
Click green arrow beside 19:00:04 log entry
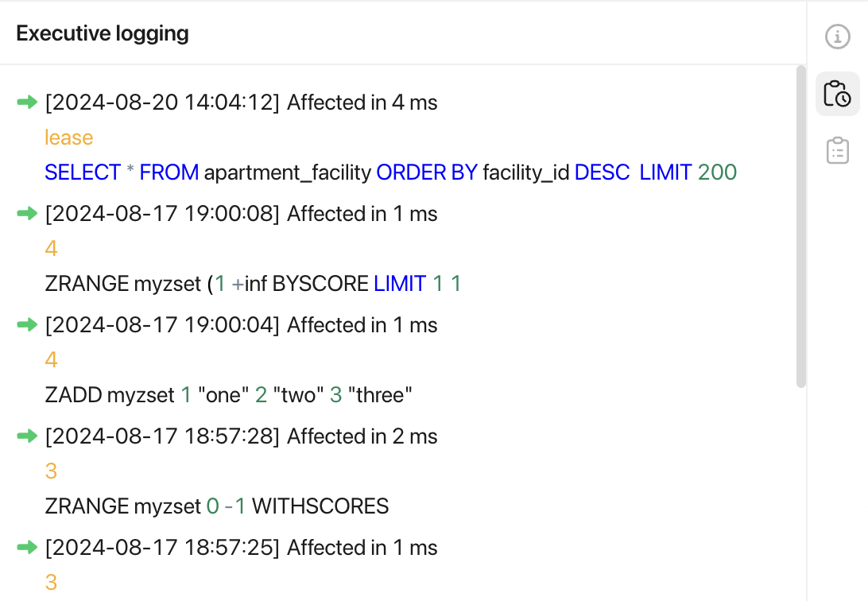click(x=27, y=324)
